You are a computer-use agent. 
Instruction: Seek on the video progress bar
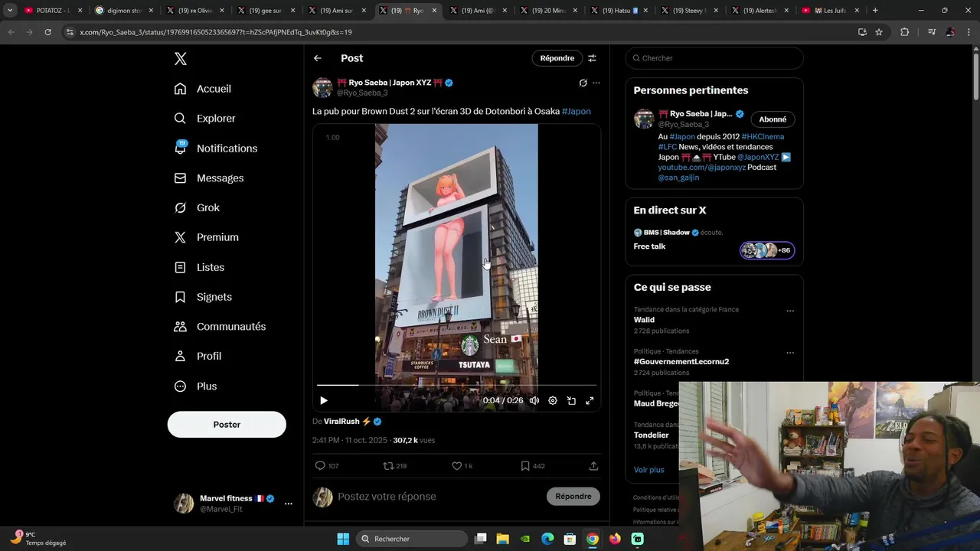(456, 385)
